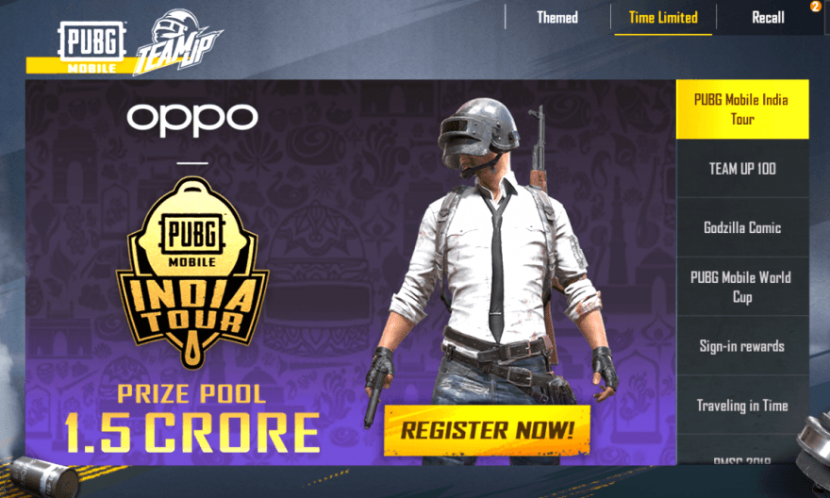Open the Godzilla Comic event
This screenshot has width=830, height=498.
[x=742, y=228]
